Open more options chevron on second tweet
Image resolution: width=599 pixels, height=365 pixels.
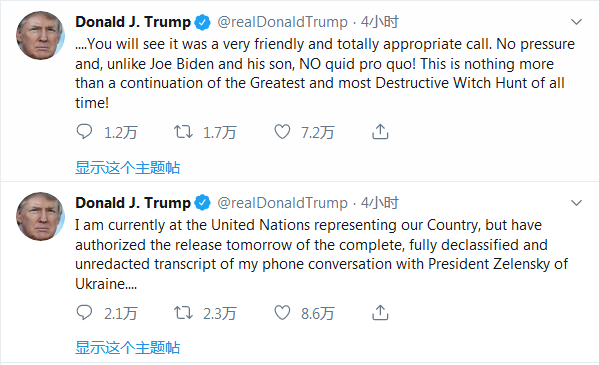pos(576,203)
